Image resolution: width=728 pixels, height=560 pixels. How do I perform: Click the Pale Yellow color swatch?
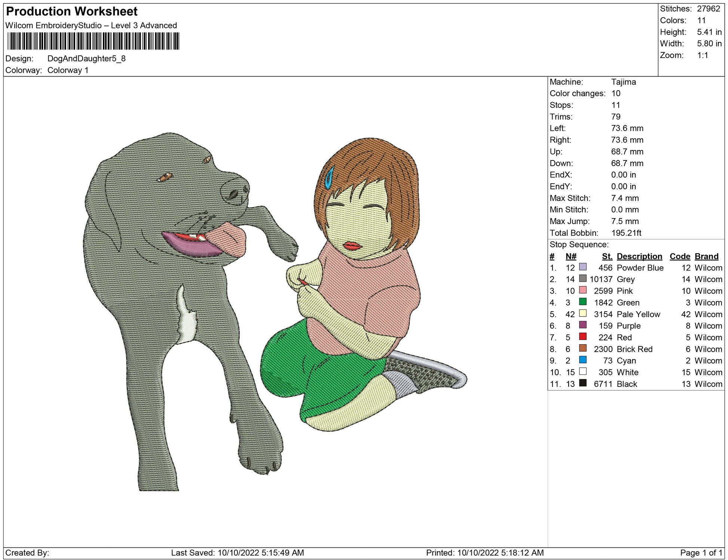pos(582,313)
